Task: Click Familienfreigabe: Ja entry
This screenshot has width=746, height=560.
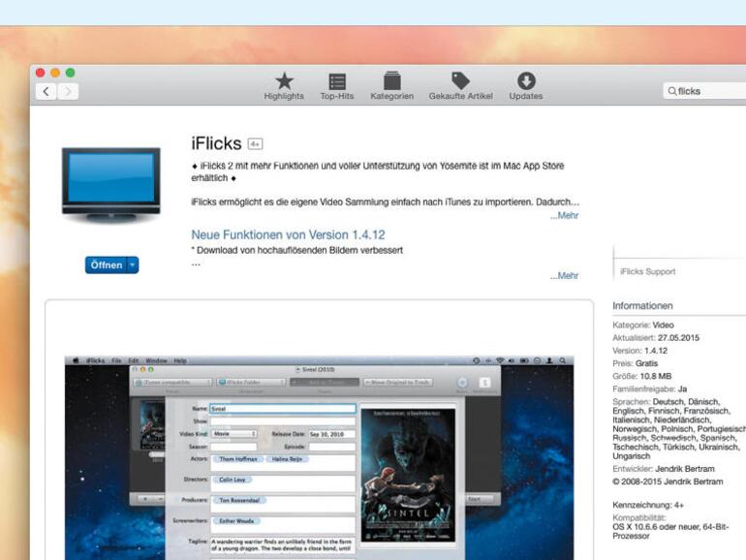Action: coord(650,389)
